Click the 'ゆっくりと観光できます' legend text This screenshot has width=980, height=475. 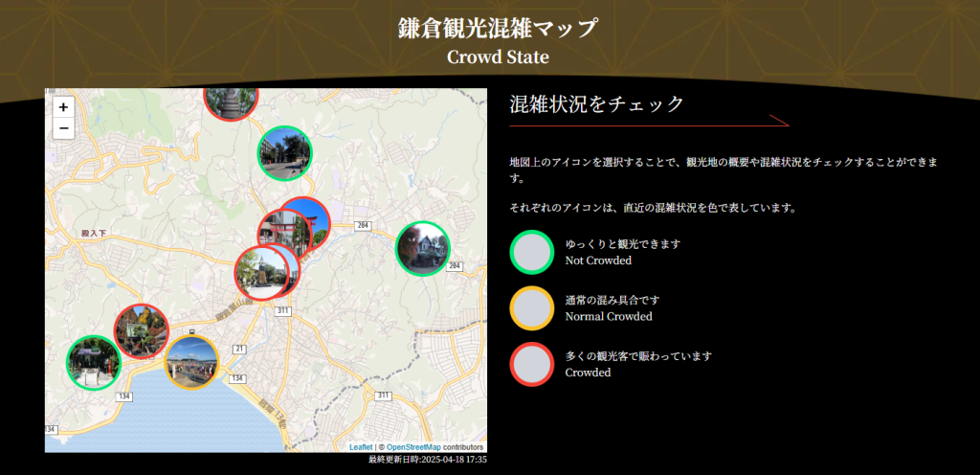pyautogui.click(x=622, y=244)
